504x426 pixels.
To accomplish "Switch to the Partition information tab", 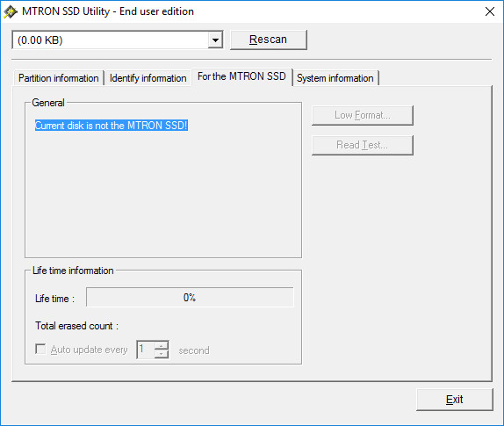I will [59, 78].
